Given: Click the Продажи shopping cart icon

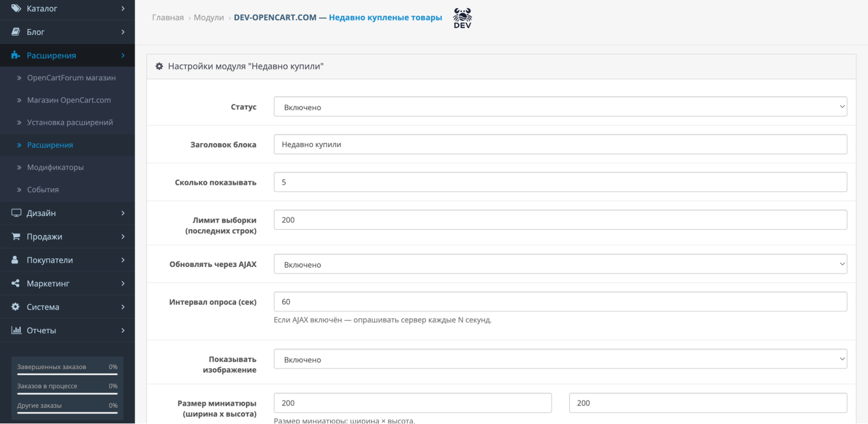Looking at the screenshot, I should coord(16,236).
